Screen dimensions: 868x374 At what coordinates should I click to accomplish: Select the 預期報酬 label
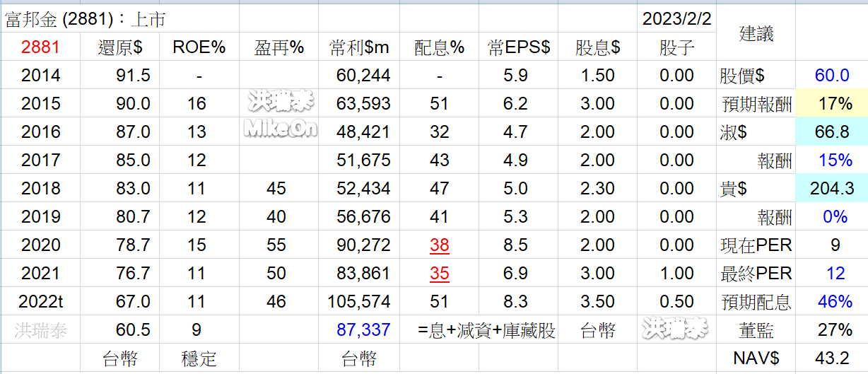coord(757,105)
